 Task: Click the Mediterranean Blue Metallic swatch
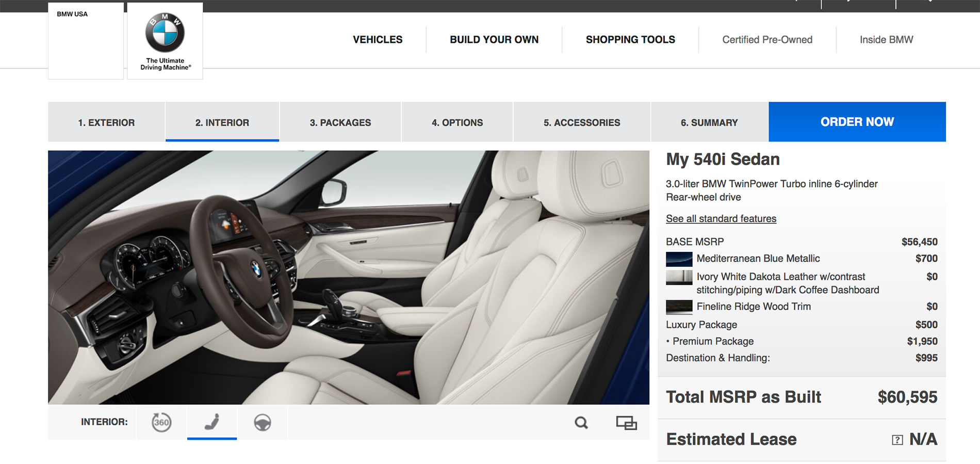679,259
